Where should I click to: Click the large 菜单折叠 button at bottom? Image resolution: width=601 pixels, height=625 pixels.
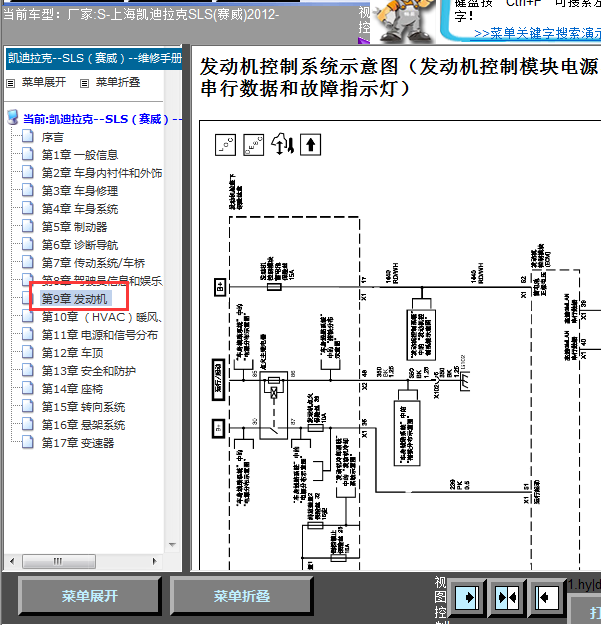click(242, 596)
